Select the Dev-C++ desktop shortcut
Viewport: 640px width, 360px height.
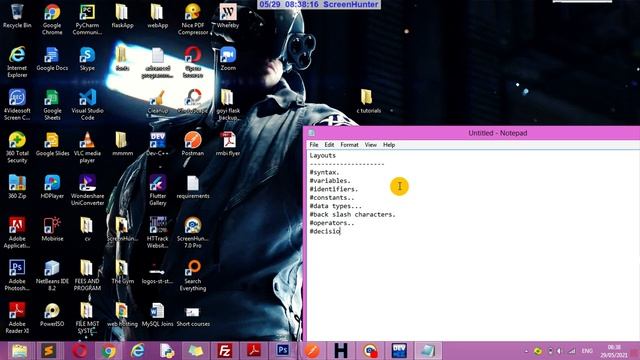pyautogui.click(x=158, y=144)
